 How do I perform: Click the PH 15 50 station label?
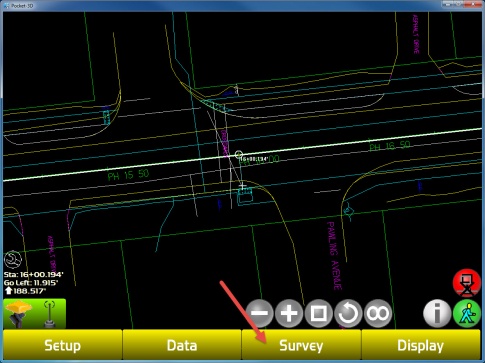click(x=129, y=175)
